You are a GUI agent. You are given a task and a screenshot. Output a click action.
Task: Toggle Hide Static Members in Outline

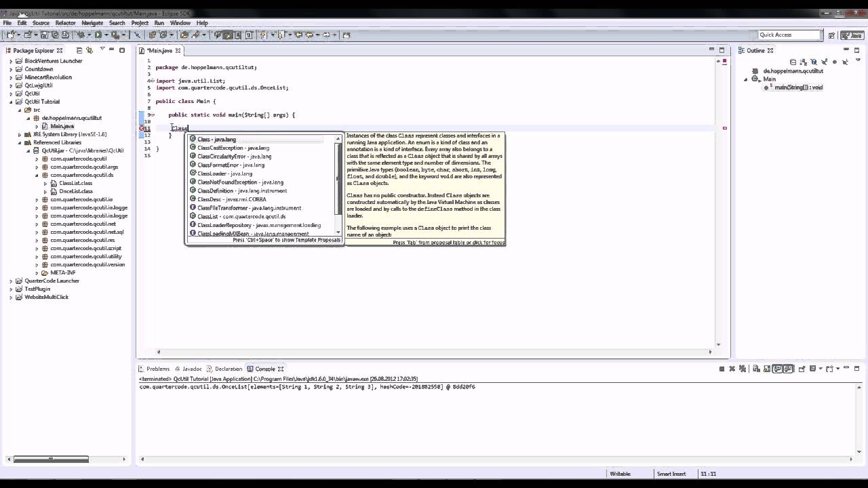pos(825,62)
